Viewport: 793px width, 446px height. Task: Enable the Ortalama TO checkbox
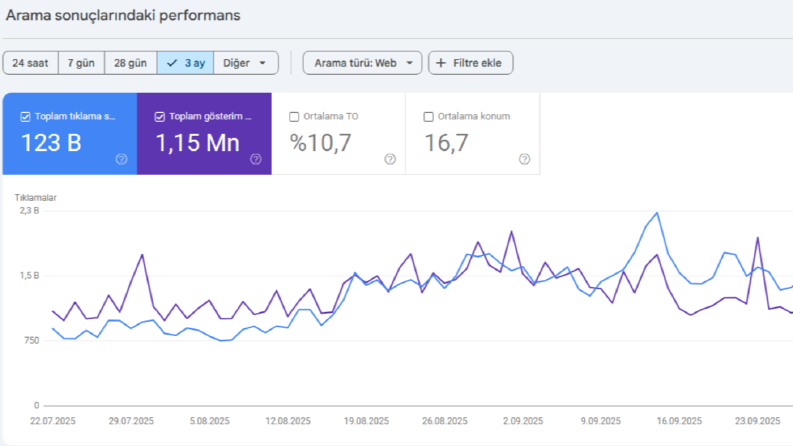pos(294,117)
